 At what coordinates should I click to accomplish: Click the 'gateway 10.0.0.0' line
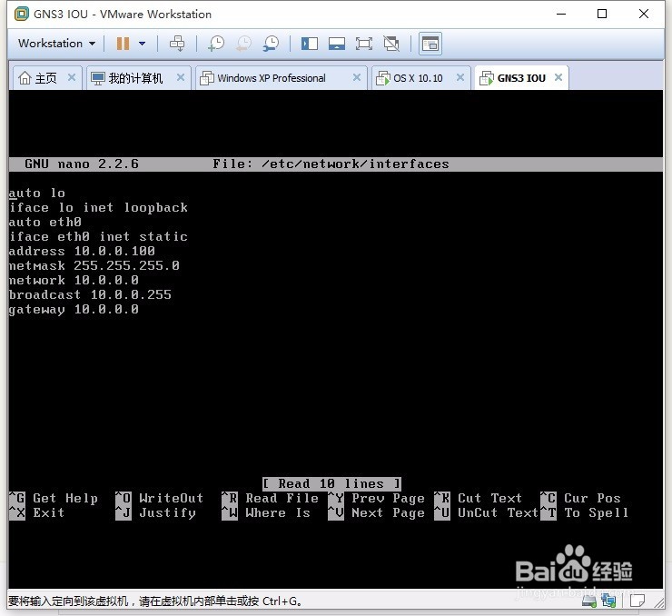[x=74, y=310]
